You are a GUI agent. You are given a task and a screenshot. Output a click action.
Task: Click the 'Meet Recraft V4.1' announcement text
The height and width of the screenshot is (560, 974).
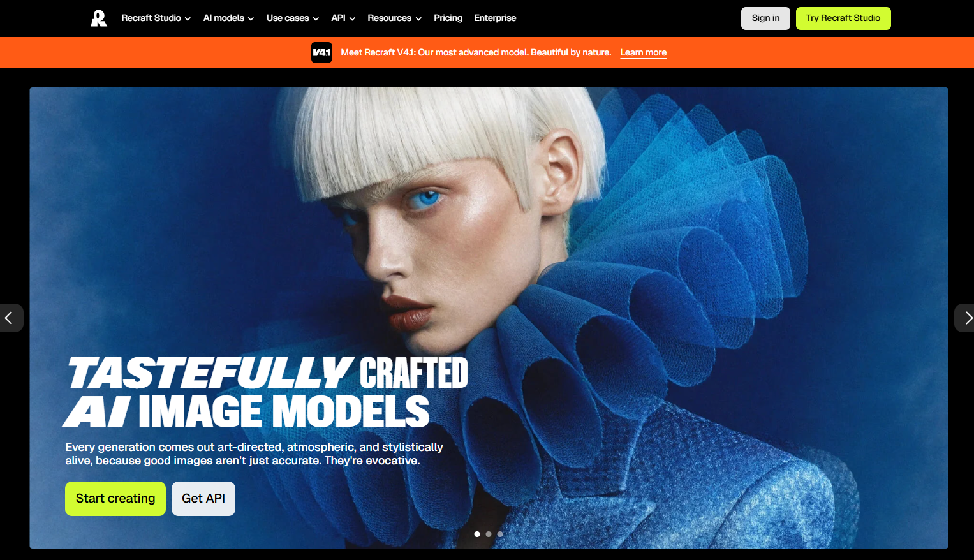coord(476,52)
